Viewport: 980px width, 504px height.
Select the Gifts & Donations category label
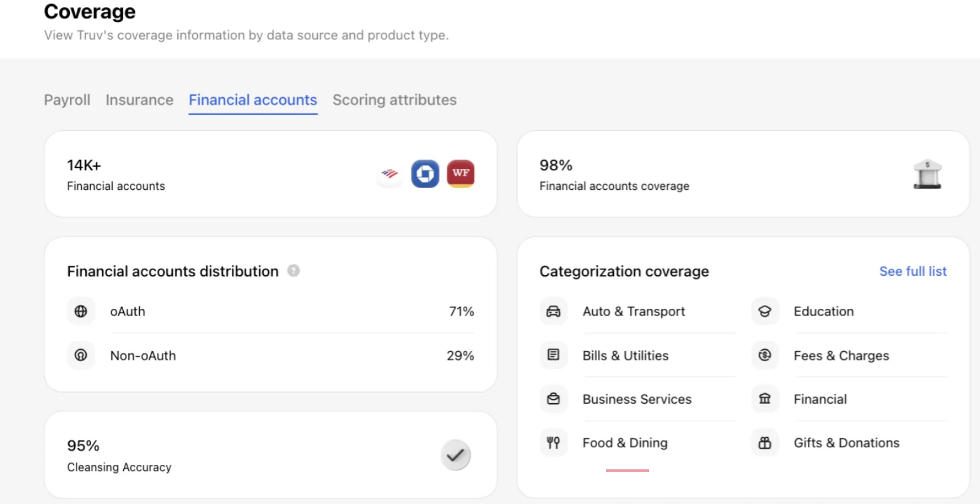[x=847, y=443]
